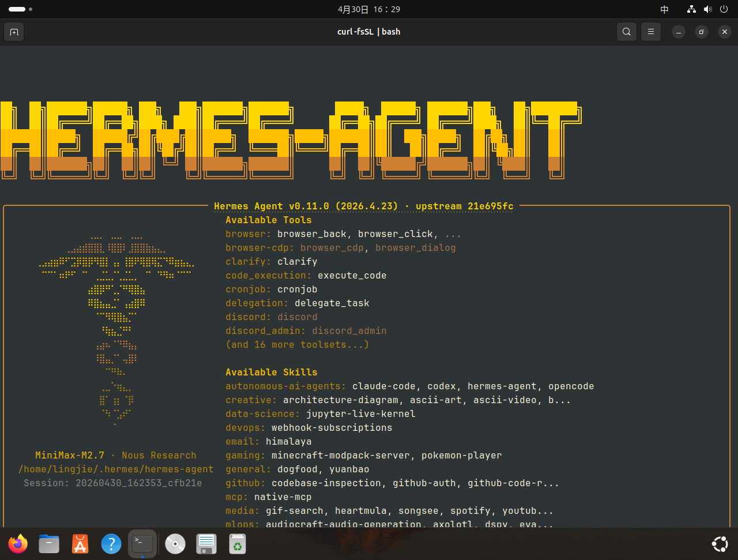Click the power icon in the top bar
This screenshot has height=560, width=738.
pyautogui.click(x=724, y=9)
